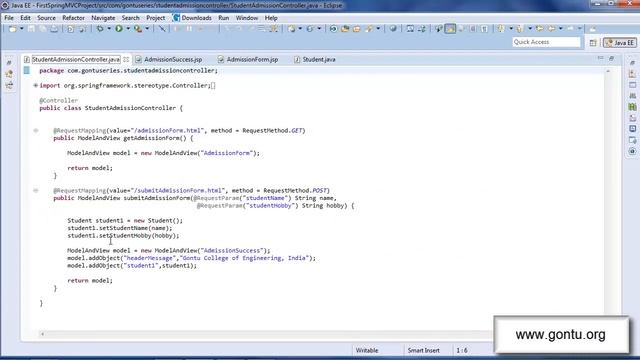Click the External Tools run icon
This screenshot has width=640, height=360.
click(138, 29)
